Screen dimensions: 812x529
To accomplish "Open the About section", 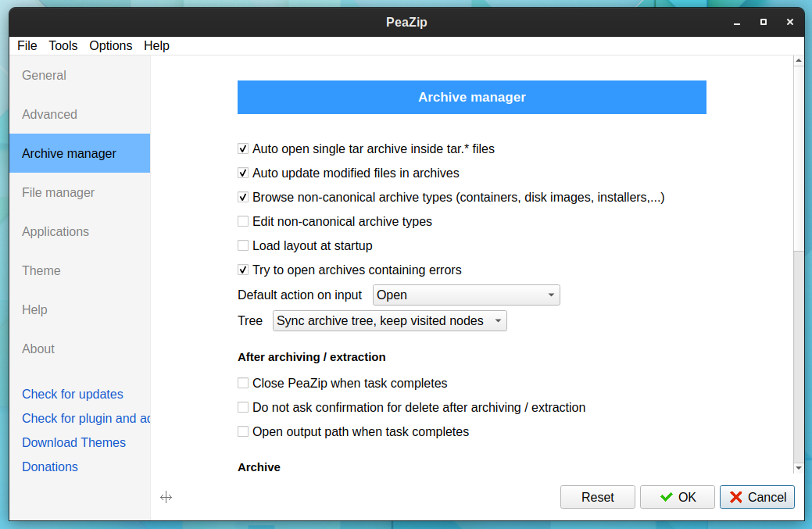I will [80, 348].
